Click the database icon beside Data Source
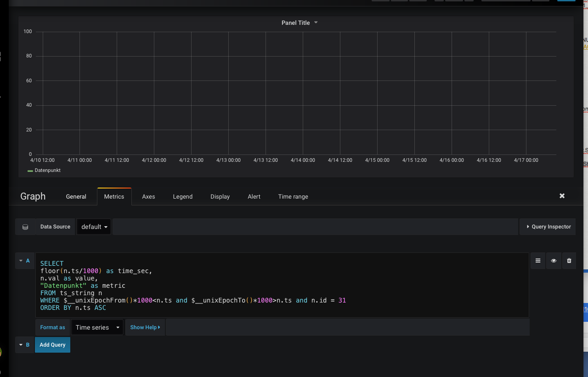 point(25,227)
